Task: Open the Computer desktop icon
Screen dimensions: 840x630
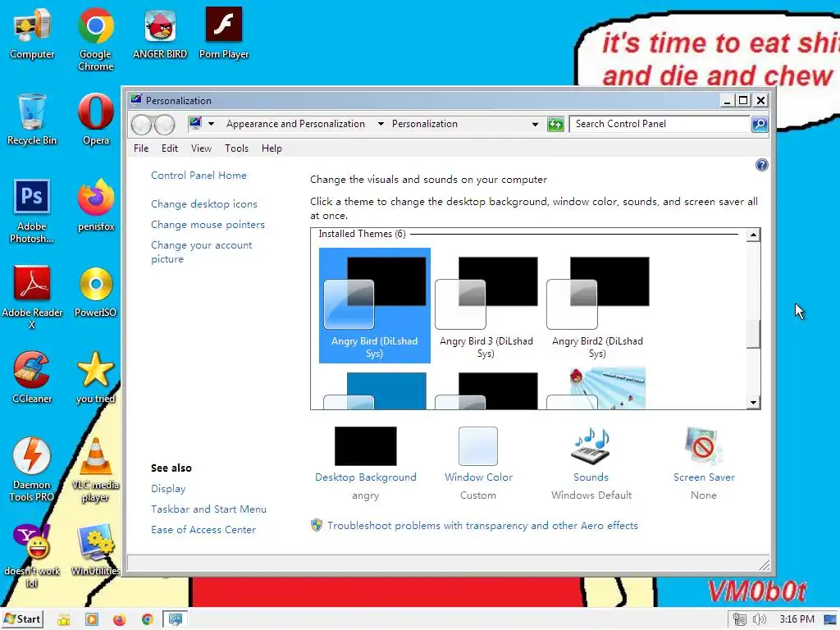Action: [32, 33]
